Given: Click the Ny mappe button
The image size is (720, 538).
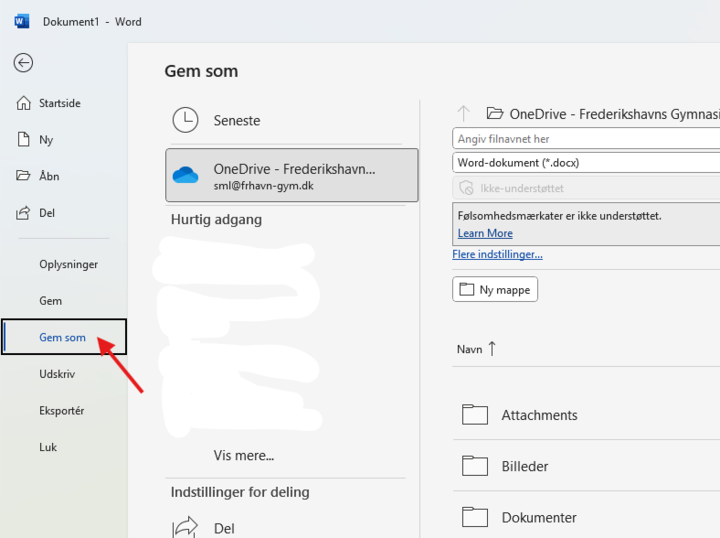Looking at the screenshot, I should (x=496, y=290).
